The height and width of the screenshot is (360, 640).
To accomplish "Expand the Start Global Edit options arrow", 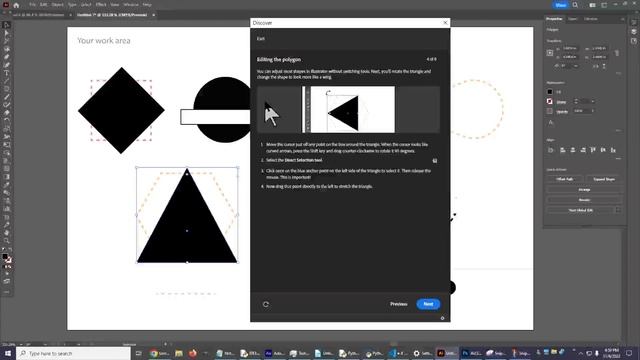I will pos(618,210).
